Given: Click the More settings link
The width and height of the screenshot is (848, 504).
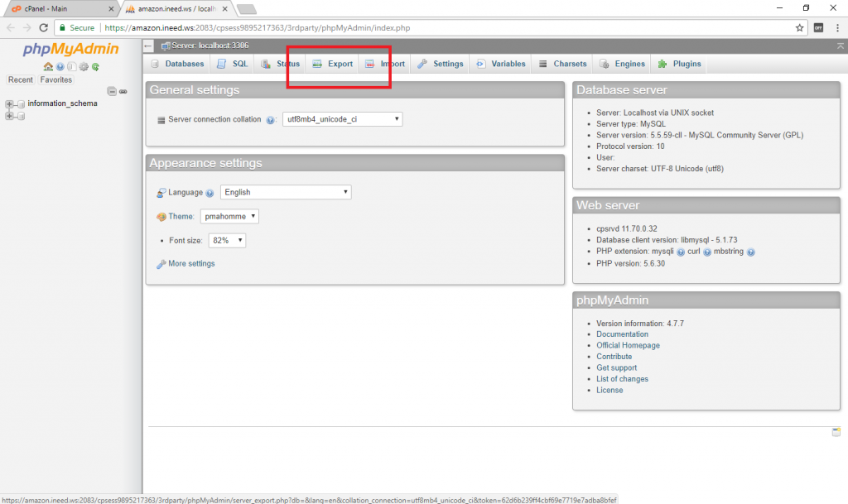Looking at the screenshot, I should coord(190,263).
